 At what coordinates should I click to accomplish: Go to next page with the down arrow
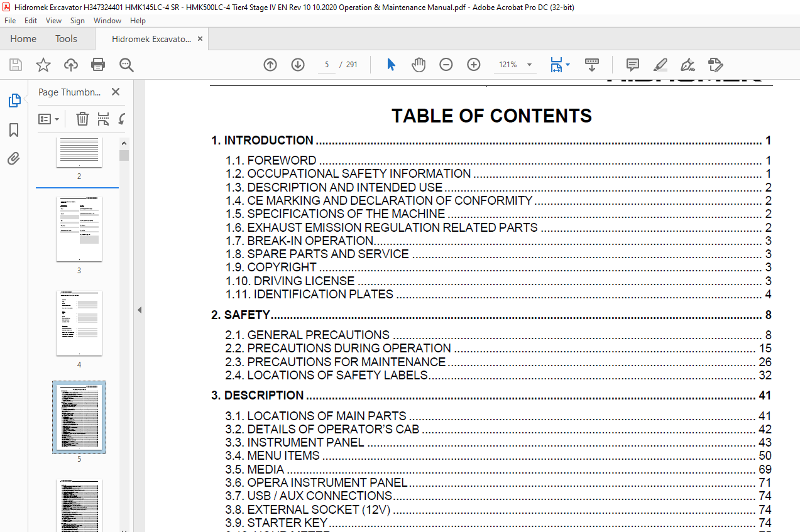pos(298,65)
